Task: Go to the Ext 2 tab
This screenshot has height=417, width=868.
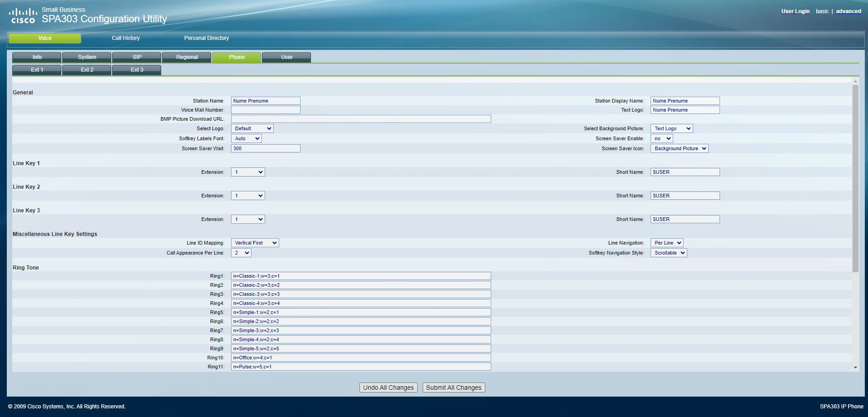Action: [x=87, y=70]
